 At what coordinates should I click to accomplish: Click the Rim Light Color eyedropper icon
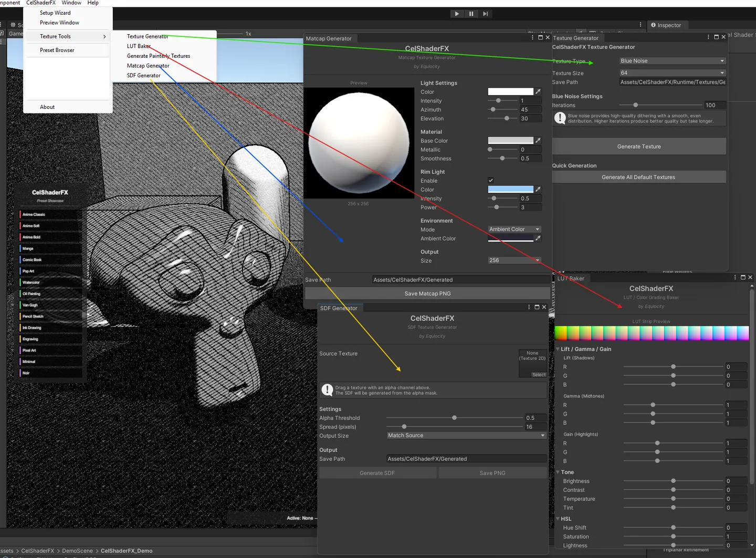(x=538, y=189)
